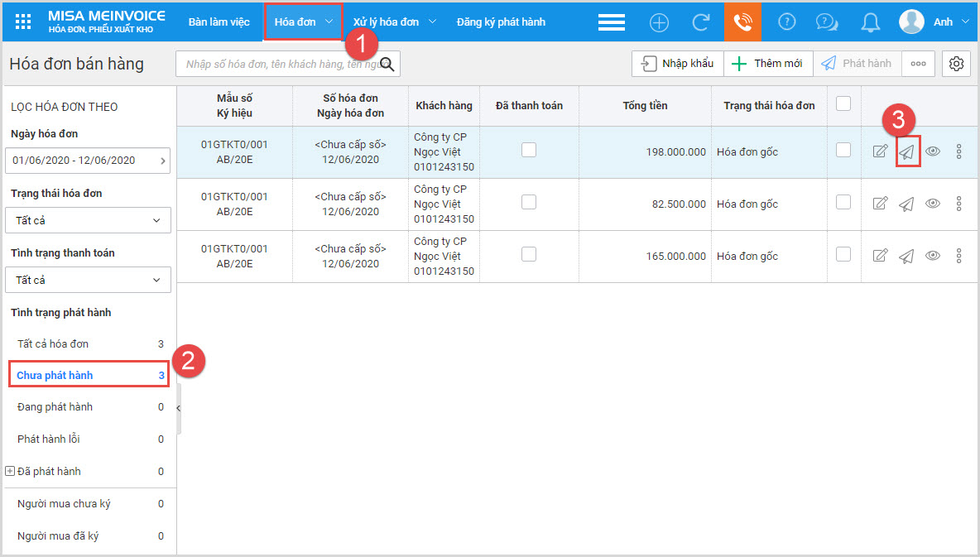Click the invoice search input field
This screenshot has width=980, height=557.
coord(278,64)
